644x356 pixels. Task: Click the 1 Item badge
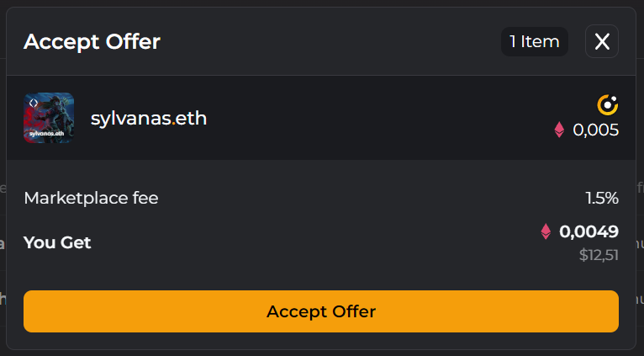[535, 41]
